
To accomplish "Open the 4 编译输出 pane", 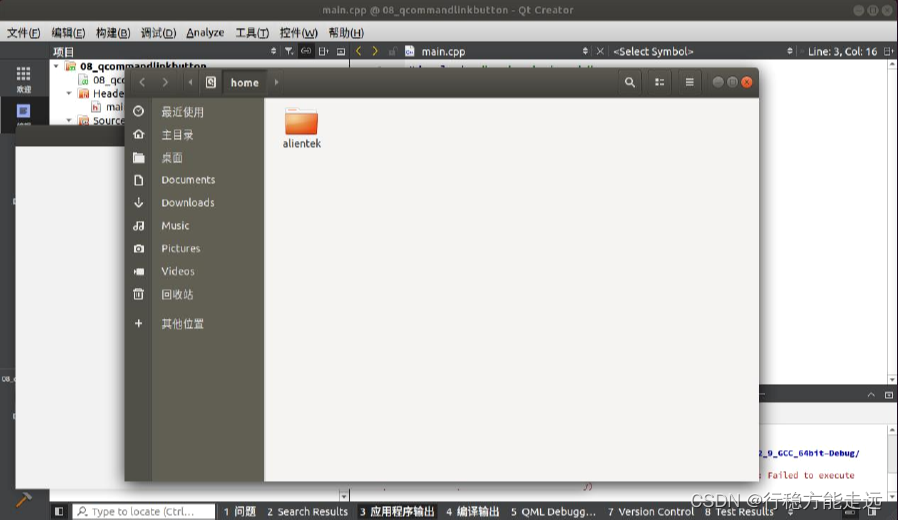I will coord(472,511).
